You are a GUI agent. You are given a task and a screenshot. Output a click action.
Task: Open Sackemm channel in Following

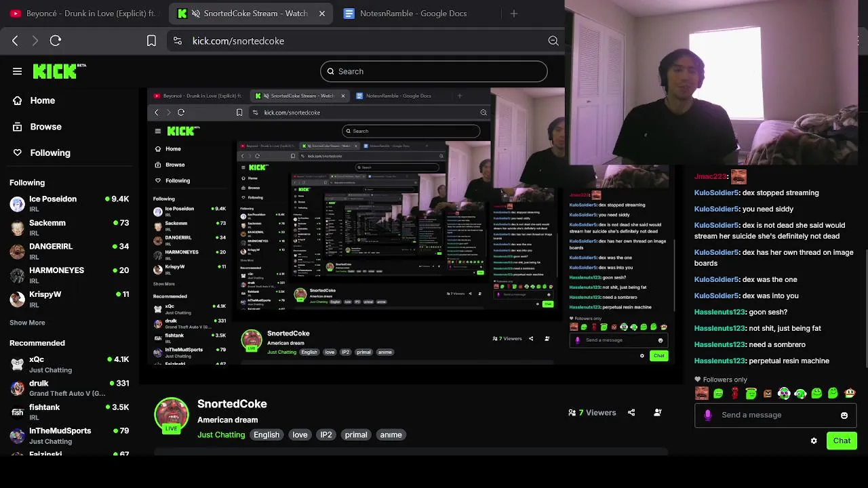tap(69, 228)
